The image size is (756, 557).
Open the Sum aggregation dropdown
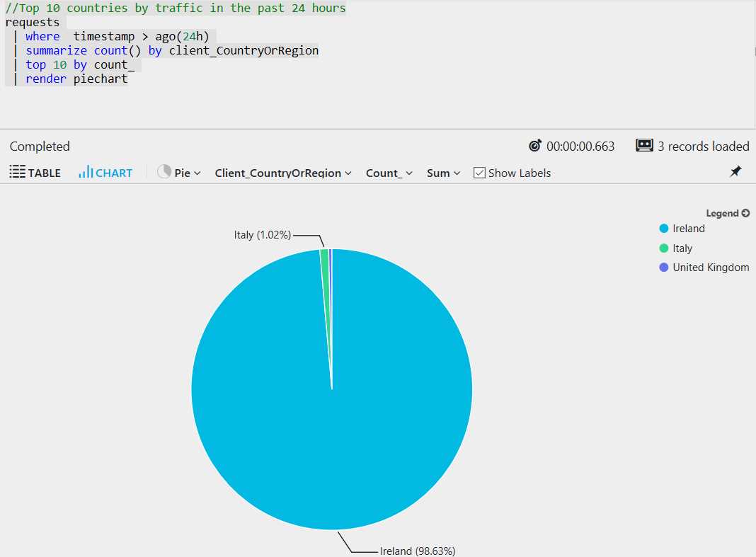[442, 172]
